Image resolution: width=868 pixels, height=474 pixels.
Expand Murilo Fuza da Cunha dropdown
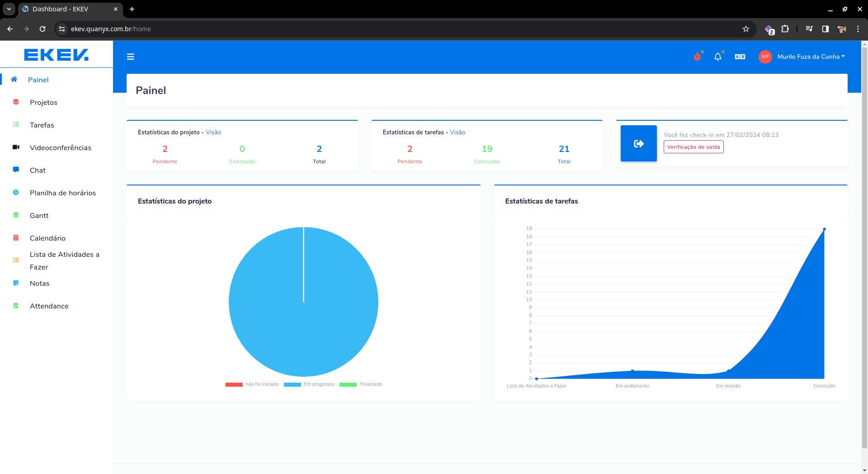[811, 57]
